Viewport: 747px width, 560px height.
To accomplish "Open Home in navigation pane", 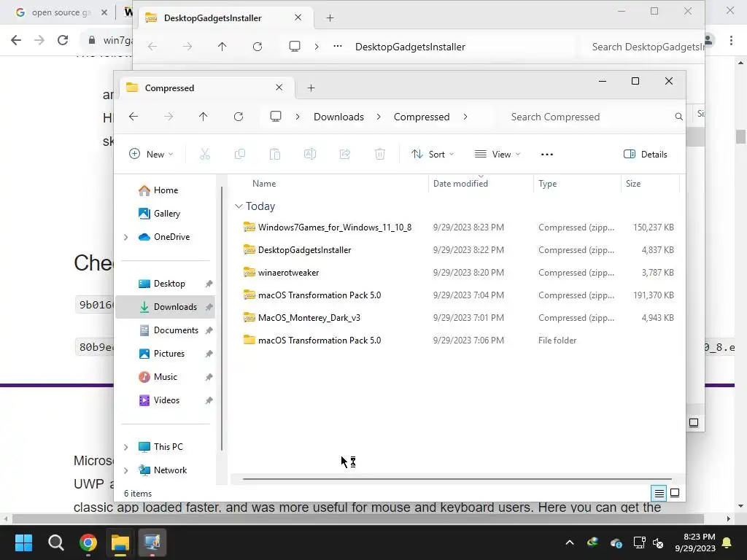I will coord(166,190).
